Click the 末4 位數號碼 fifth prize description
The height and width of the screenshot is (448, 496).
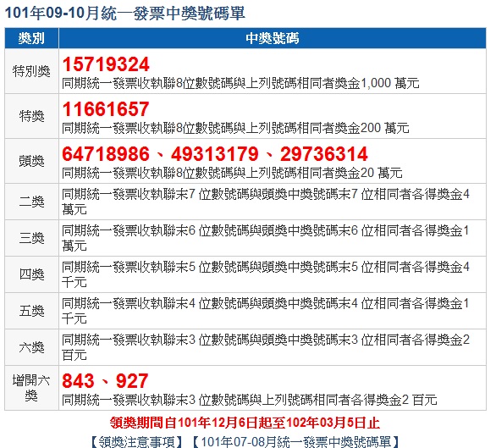tap(266, 311)
